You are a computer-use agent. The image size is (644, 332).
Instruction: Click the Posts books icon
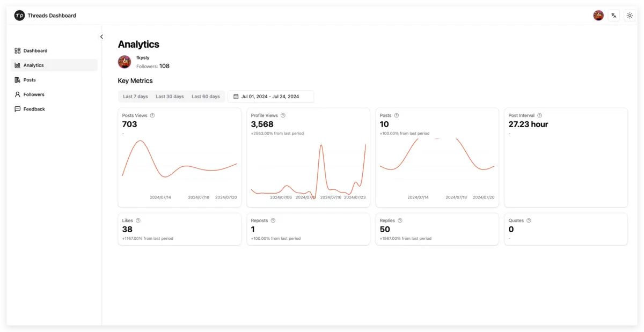click(x=18, y=80)
